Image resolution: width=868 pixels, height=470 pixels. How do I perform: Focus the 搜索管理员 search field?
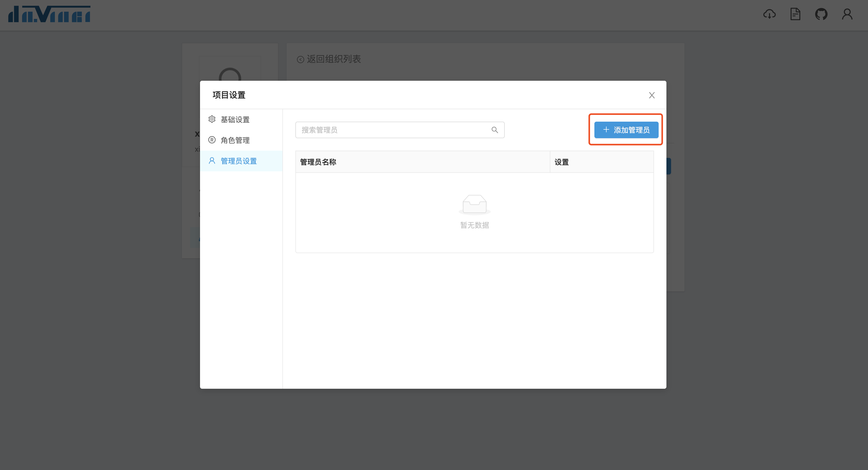[391, 130]
